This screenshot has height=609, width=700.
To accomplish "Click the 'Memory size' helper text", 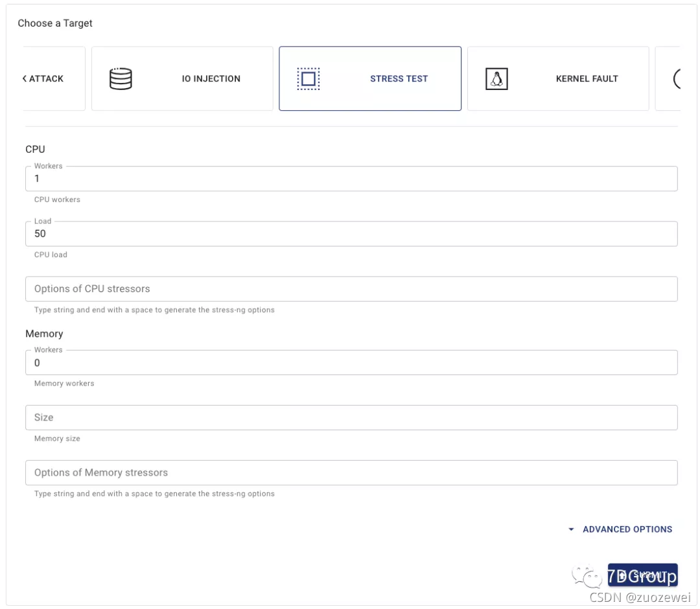I will (57, 439).
